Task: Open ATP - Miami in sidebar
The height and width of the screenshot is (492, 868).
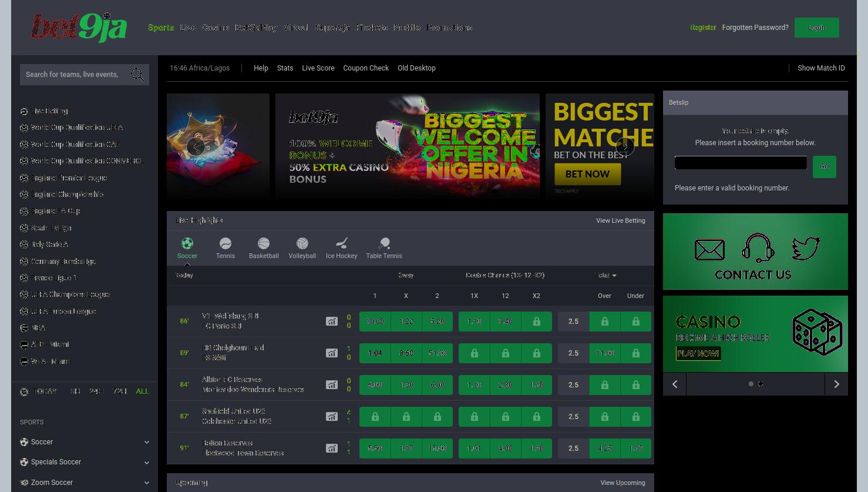Action: (50, 344)
